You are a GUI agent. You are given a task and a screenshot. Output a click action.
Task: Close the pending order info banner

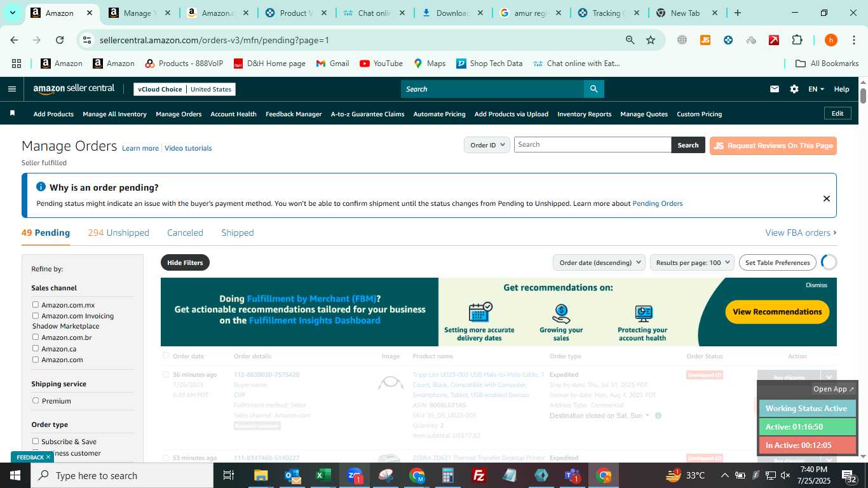pos(826,198)
